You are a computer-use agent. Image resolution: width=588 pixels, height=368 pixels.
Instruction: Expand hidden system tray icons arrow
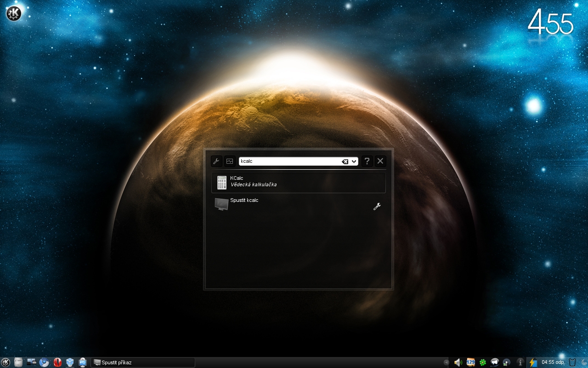pos(446,362)
